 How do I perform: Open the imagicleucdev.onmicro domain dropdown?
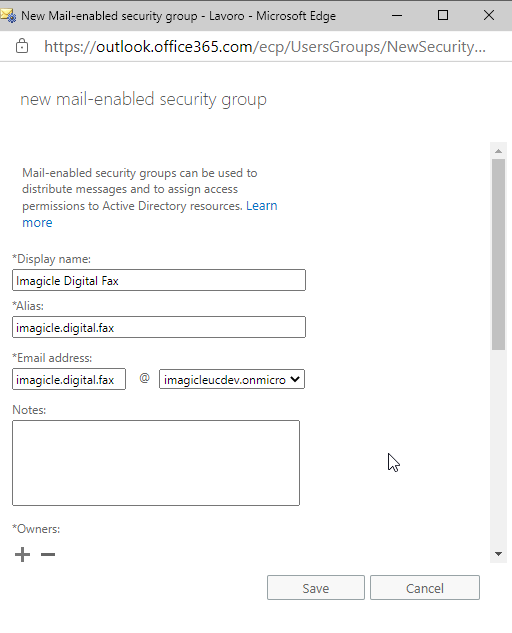pyautogui.click(x=232, y=379)
